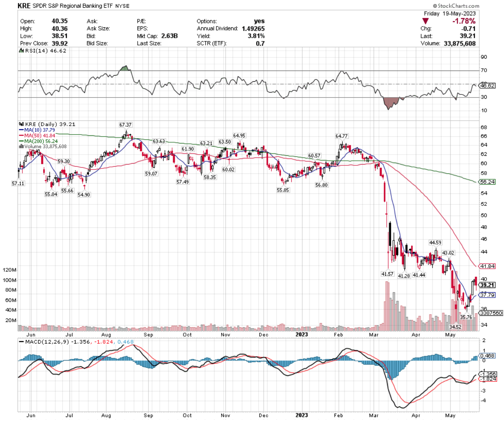Click the NYSE exchange label
This screenshot has width=504, height=421.
pos(123,6)
